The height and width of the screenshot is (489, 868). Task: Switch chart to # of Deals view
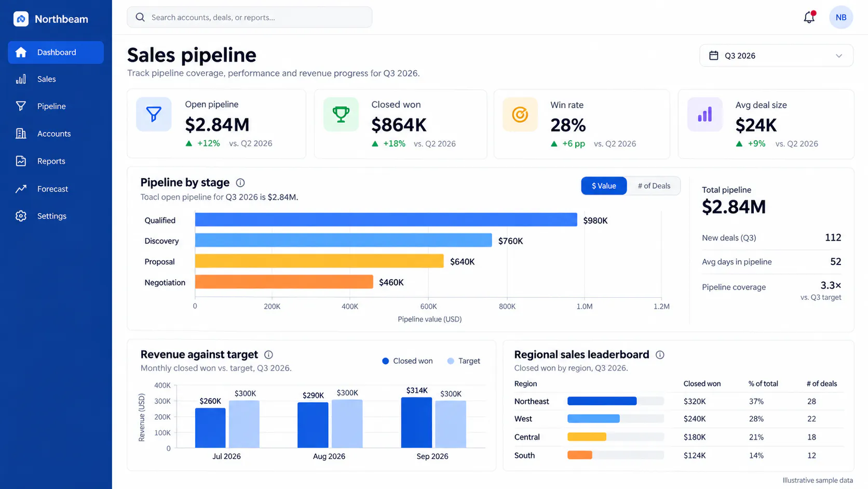point(654,186)
